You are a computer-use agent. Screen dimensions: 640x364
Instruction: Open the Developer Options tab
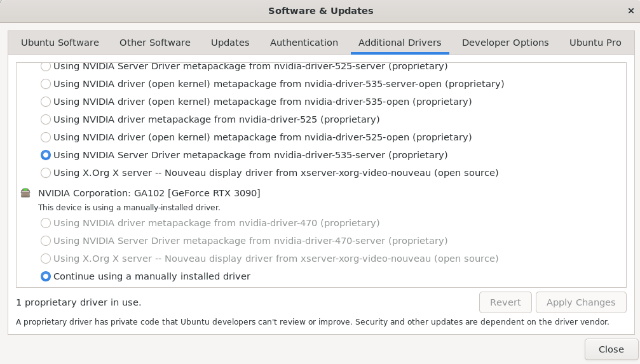tap(505, 43)
